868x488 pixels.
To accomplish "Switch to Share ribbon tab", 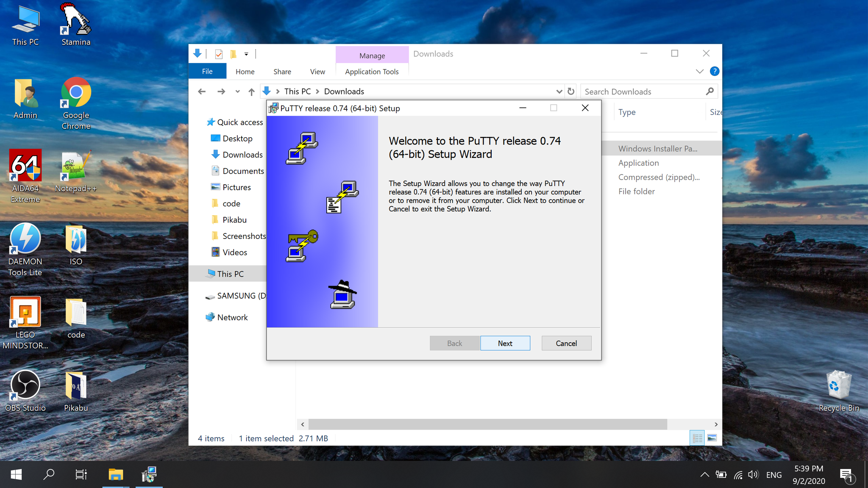I will (x=282, y=72).
